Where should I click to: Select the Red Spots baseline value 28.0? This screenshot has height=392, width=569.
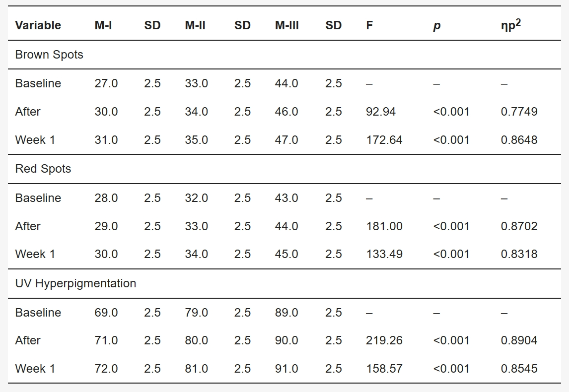point(106,197)
